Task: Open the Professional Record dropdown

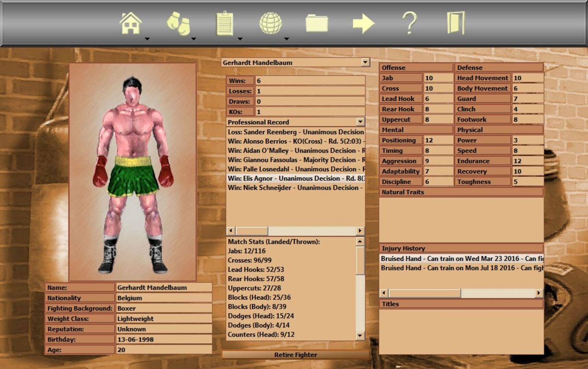Action: pyautogui.click(x=361, y=122)
